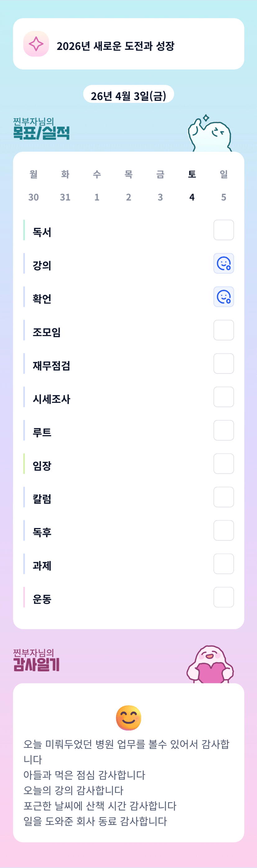Mark 임장 as done
257x868 pixels.
click(224, 463)
